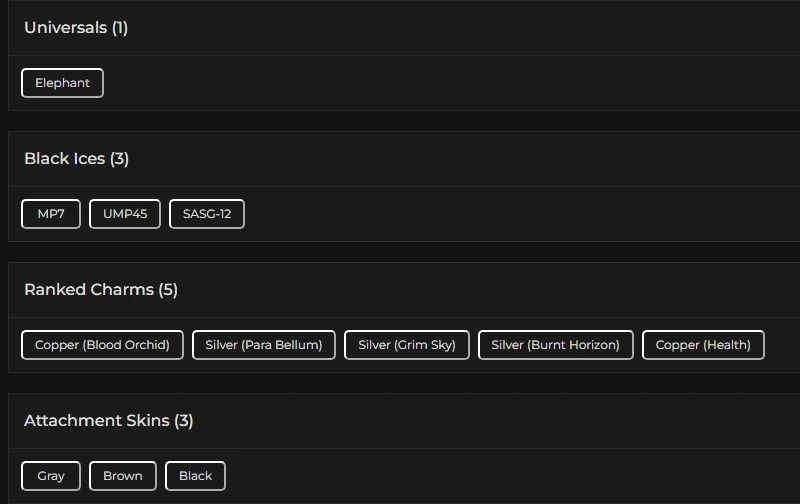Choose the UMP45 Black Ice tag
Image resolution: width=800 pixels, height=504 pixels.
pyautogui.click(x=125, y=214)
